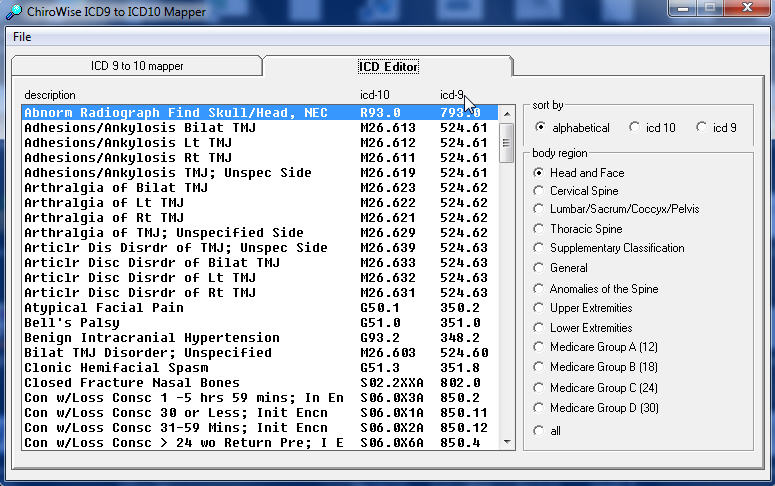Close the ChiroWise mapper window
Screen dimensions: 775x486
[x=747, y=8]
